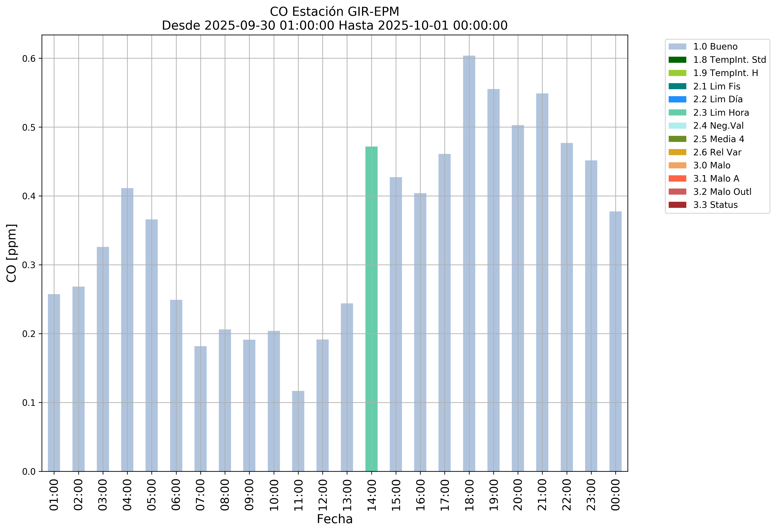Click the last bar at 00:00
This screenshot has height=532, width=776.
click(x=615, y=341)
